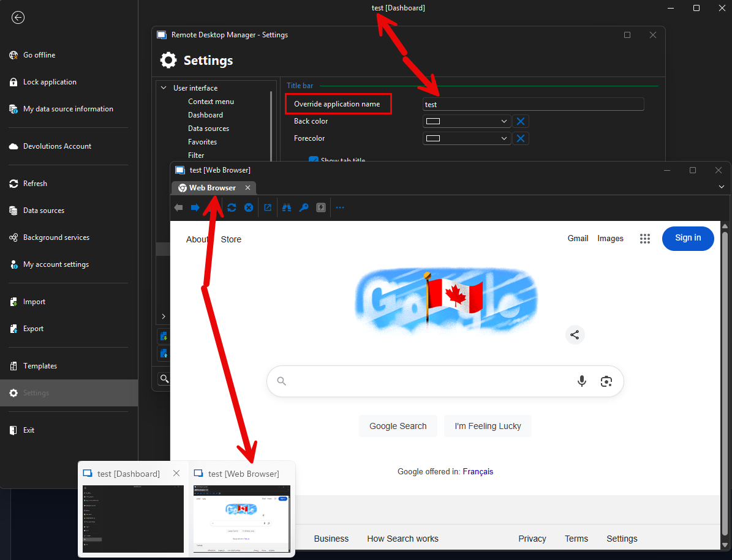Start voice search with microphone icon
This screenshot has height=560, width=732.
point(582,381)
